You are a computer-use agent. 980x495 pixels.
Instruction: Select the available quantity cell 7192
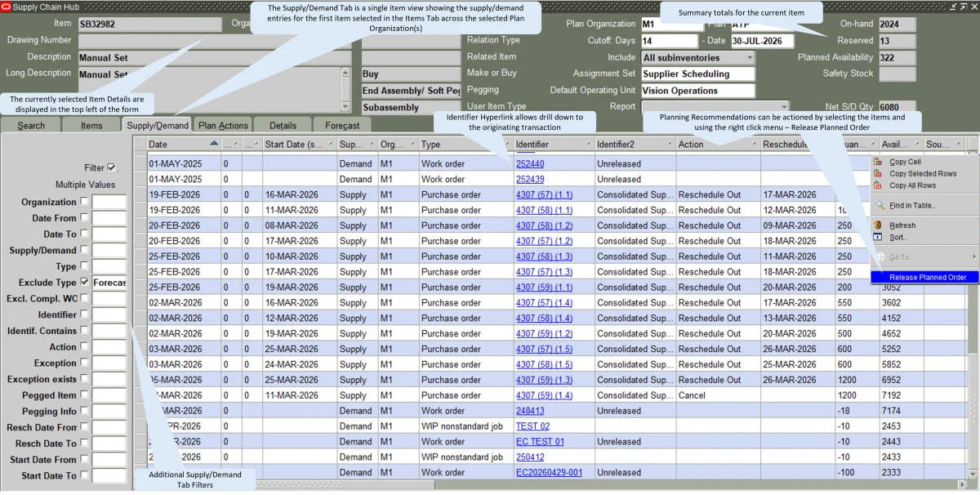[901, 395]
